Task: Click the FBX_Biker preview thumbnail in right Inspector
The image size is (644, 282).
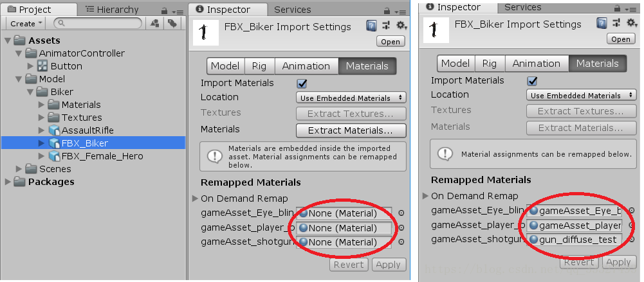Action: [436, 30]
